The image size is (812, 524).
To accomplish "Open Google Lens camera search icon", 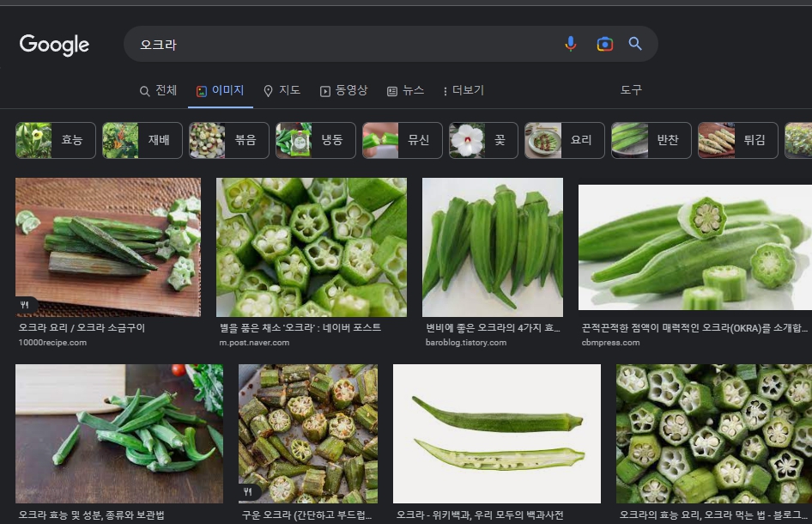I will [x=604, y=44].
